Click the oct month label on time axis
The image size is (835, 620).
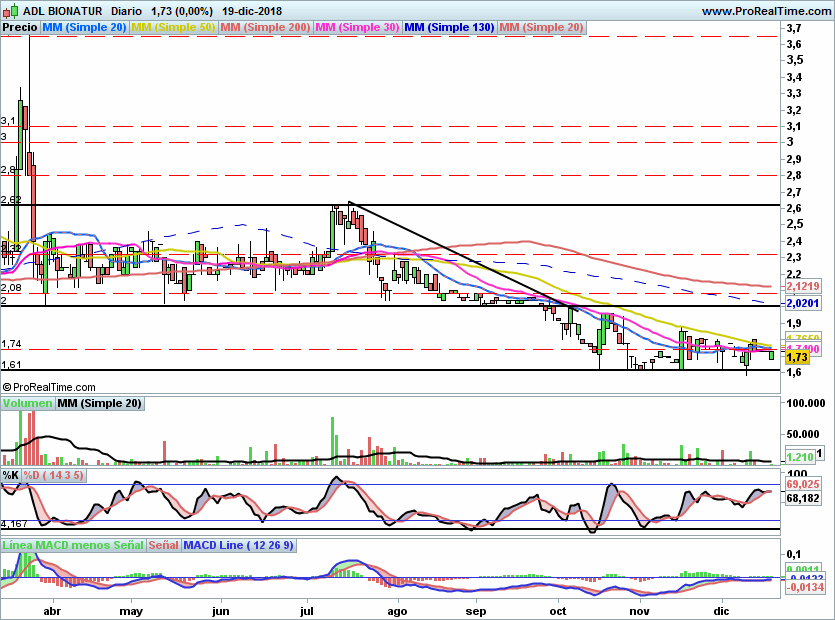click(558, 610)
